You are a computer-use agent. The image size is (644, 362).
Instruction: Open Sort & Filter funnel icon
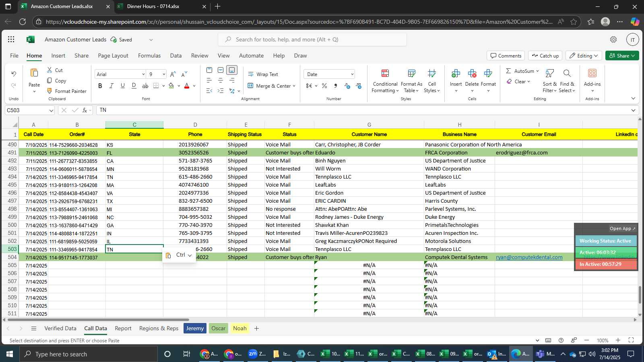pyautogui.click(x=549, y=73)
